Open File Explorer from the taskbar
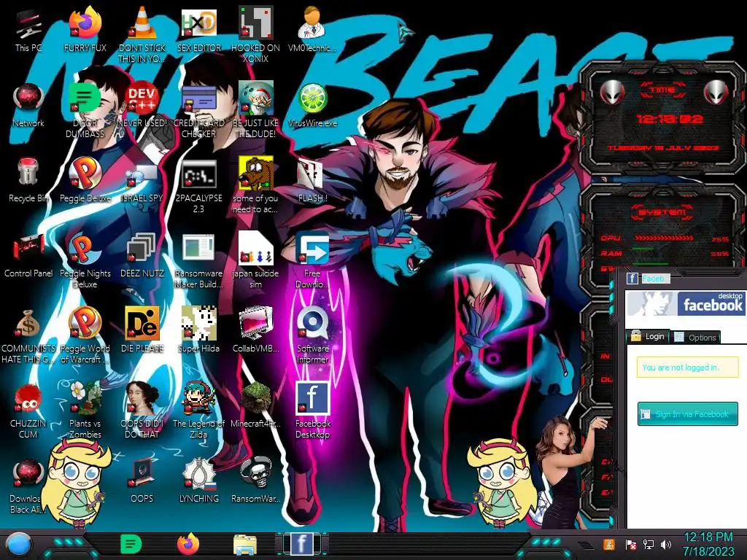This screenshot has width=747, height=560. [245, 545]
